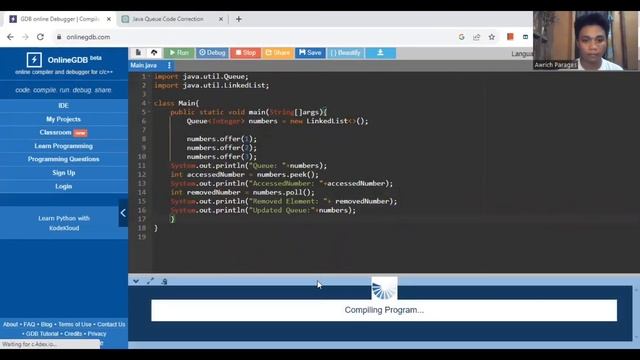Open GDB Tutorial link
Viewport: 640px width, 360px height.
(42, 334)
